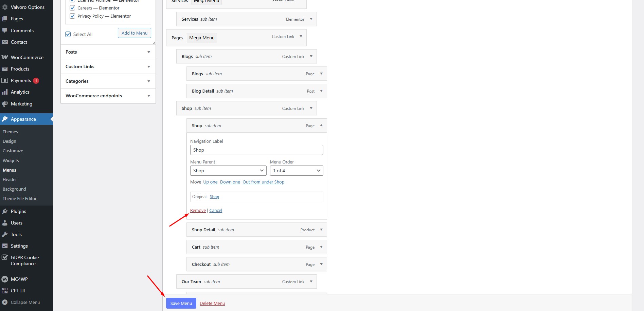The width and height of the screenshot is (644, 311).
Task: Uncheck Careers — Elementor page checkbox
Action: [x=72, y=8]
